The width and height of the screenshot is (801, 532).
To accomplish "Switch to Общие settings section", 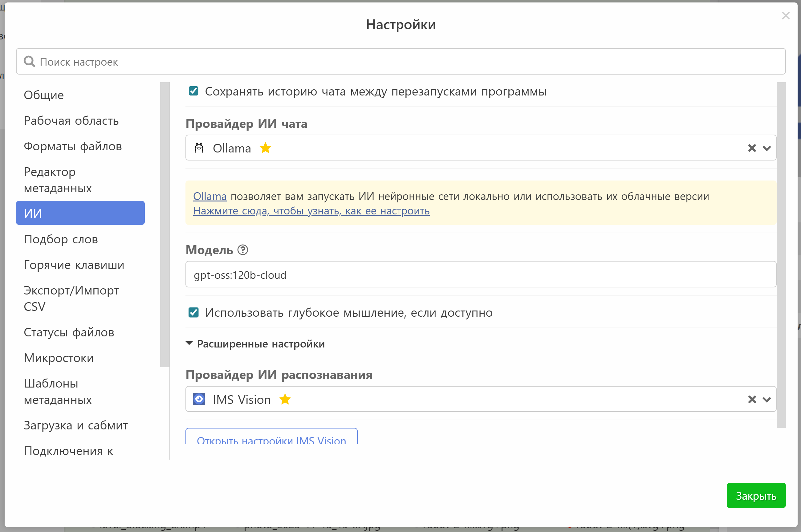I will pos(44,95).
